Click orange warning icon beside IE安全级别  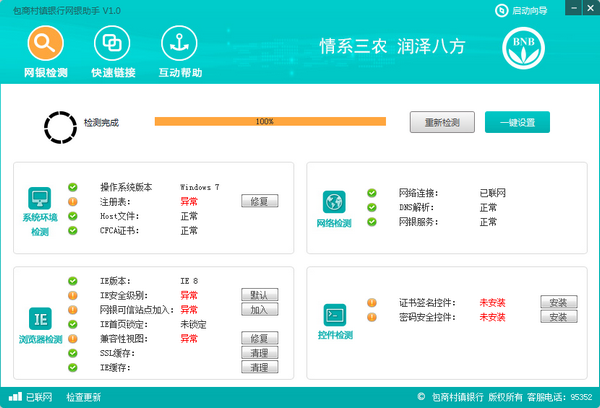73,295
